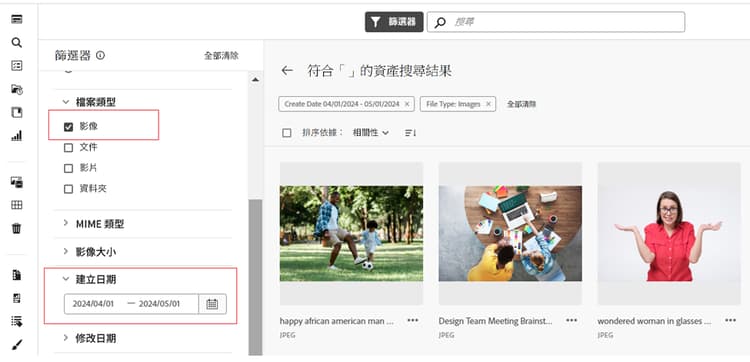
Task: Click the table grid icon in sidebar
Action: click(x=17, y=205)
